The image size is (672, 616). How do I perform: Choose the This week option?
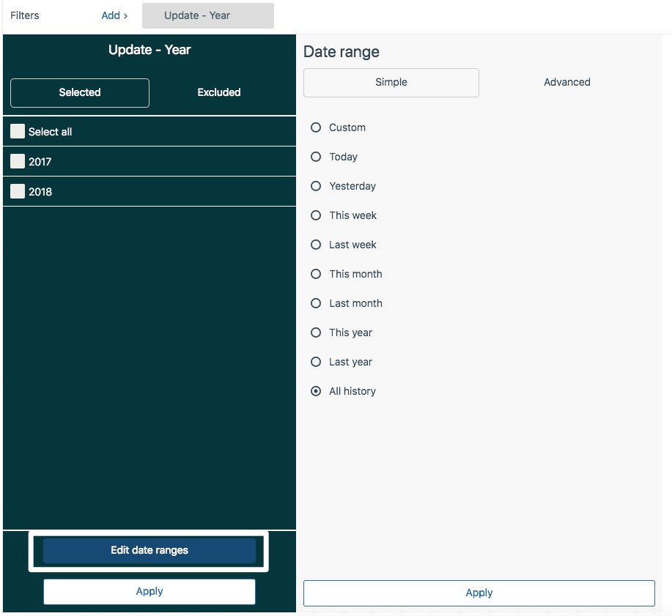click(x=316, y=215)
